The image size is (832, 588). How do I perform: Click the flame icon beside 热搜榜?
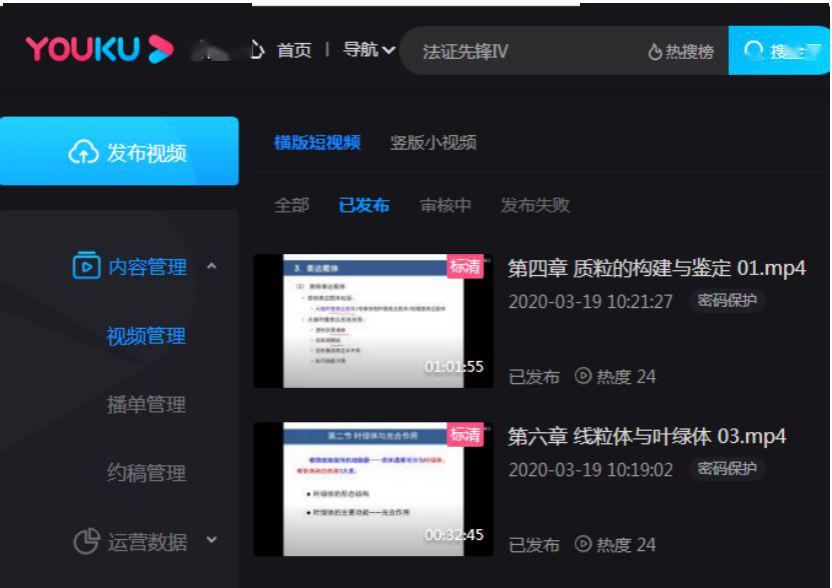(655, 52)
